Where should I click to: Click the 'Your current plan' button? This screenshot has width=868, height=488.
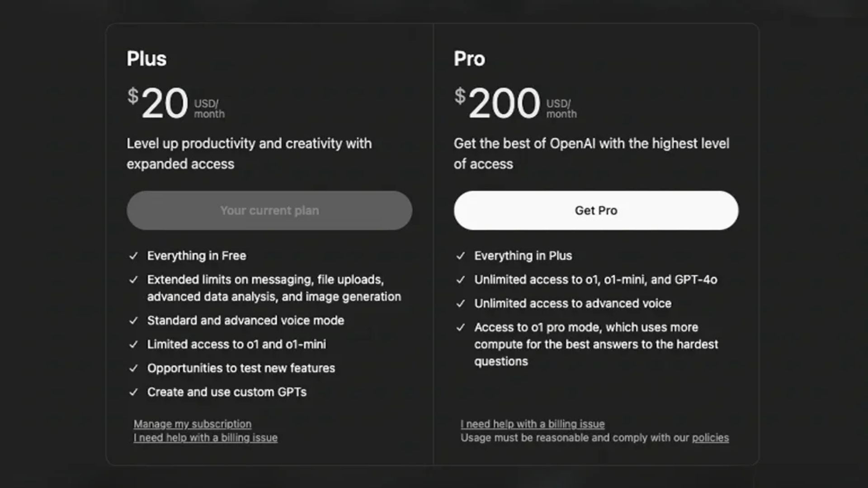pyautogui.click(x=269, y=210)
